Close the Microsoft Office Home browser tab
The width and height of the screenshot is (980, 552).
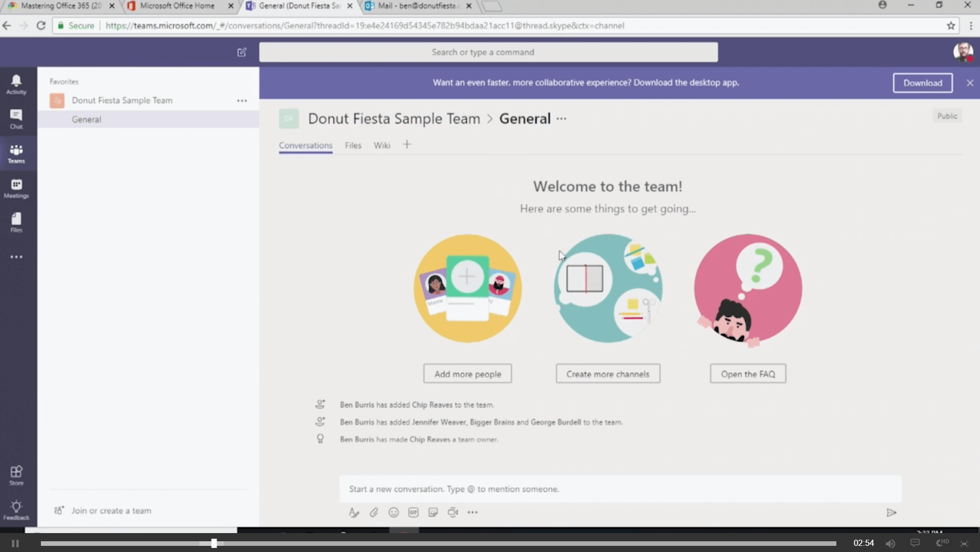tap(231, 6)
